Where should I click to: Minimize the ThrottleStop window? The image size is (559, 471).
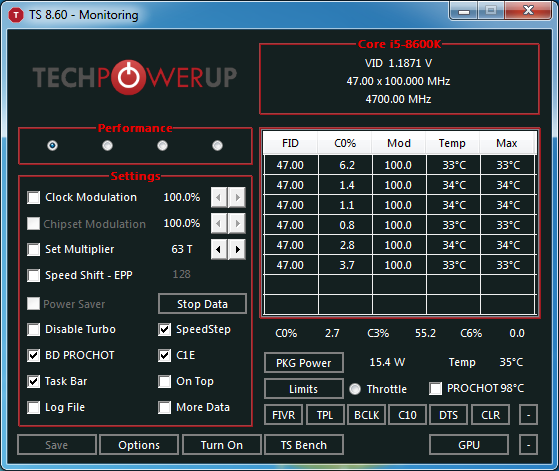coord(463,11)
